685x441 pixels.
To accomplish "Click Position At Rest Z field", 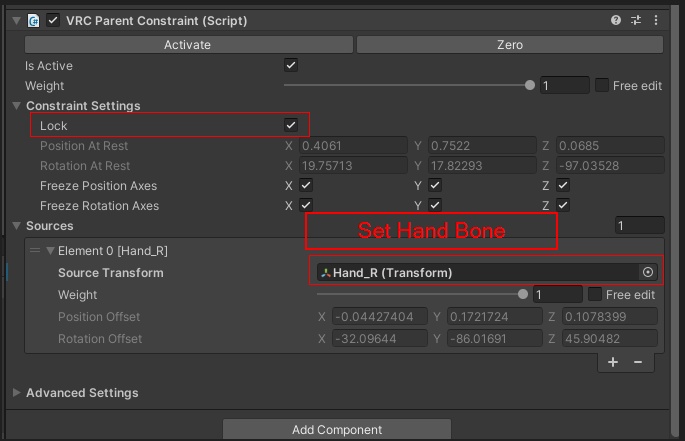I will [610, 146].
